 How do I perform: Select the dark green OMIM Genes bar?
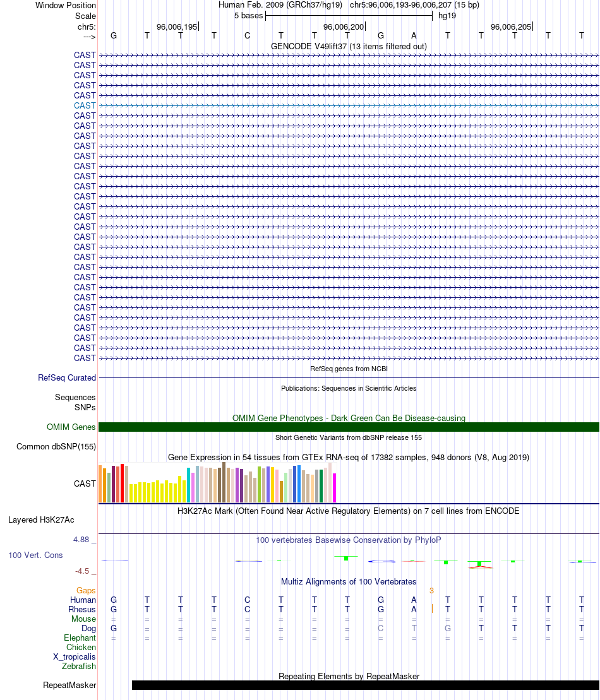click(x=349, y=427)
